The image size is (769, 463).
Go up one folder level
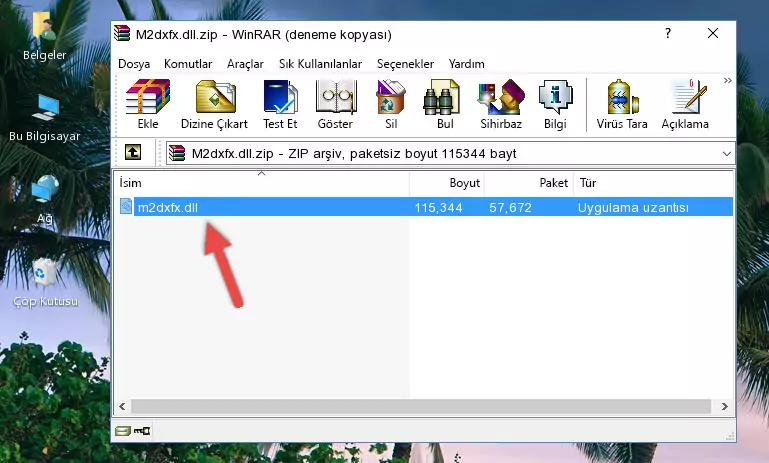coord(133,153)
